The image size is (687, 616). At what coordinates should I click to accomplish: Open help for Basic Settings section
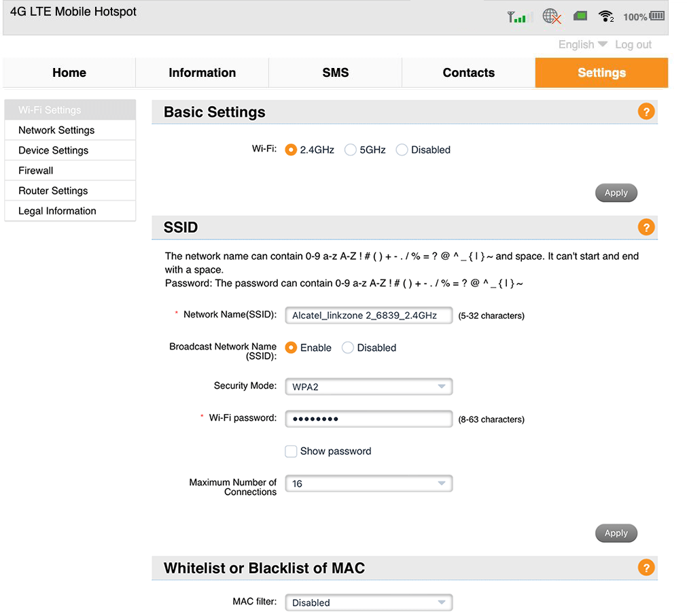click(646, 112)
